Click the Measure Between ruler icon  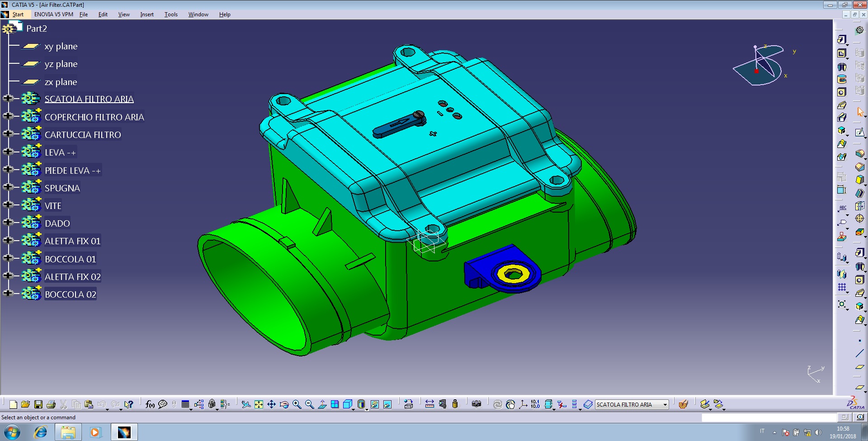429,404
